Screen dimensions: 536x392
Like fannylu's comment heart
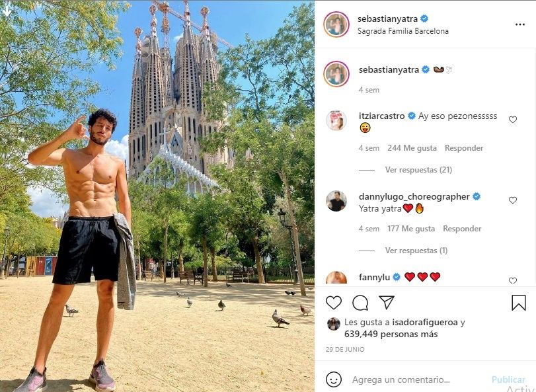(x=512, y=280)
